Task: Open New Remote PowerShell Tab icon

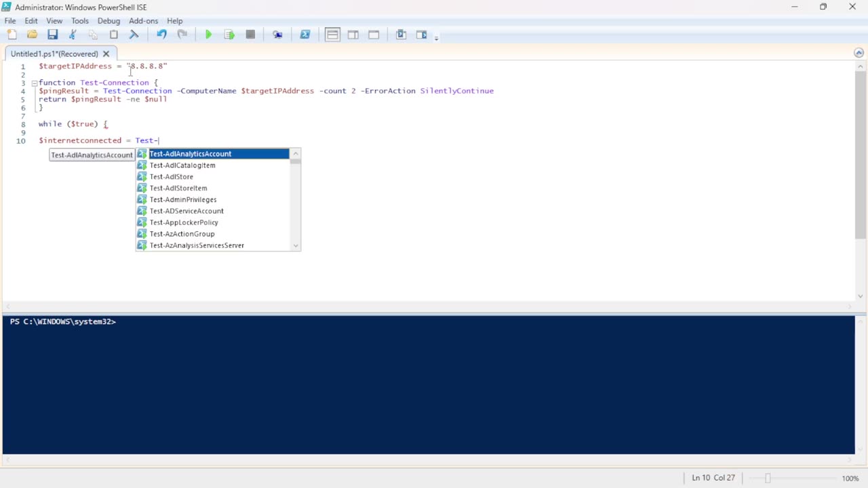Action: pos(277,35)
